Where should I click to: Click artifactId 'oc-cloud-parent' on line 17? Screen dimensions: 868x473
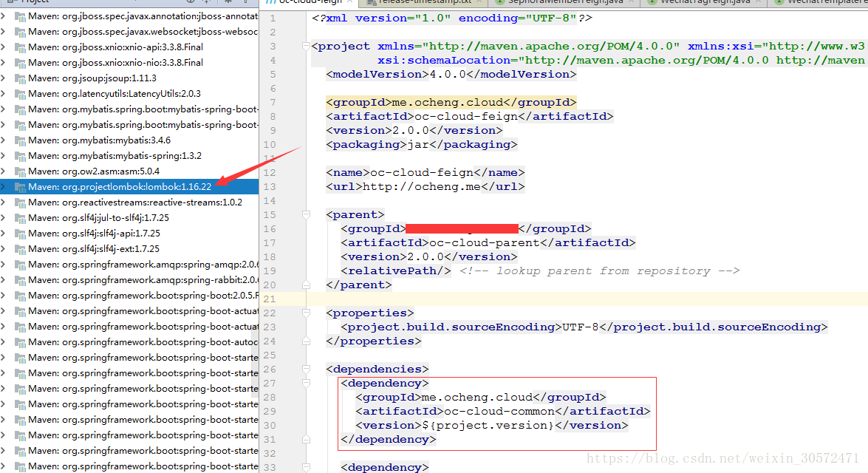(x=485, y=242)
